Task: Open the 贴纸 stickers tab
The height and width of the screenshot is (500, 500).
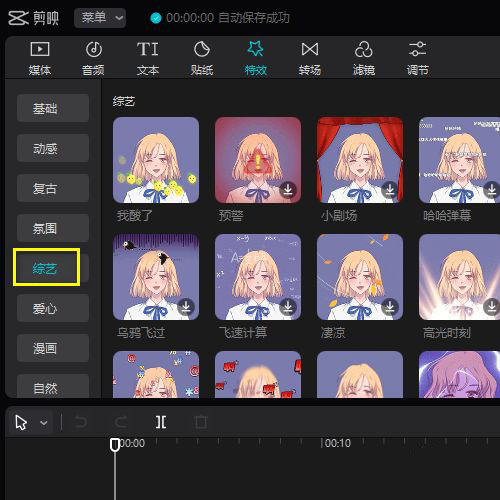Action: 202,58
